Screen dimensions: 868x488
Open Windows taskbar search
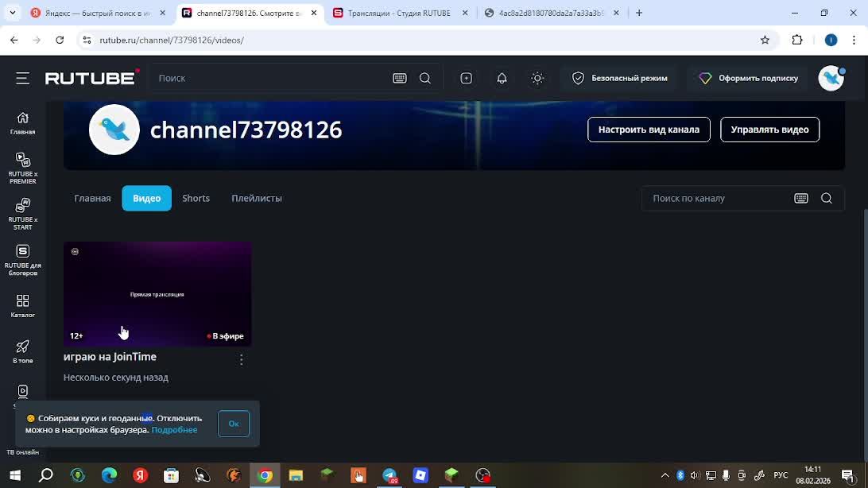coord(46,475)
